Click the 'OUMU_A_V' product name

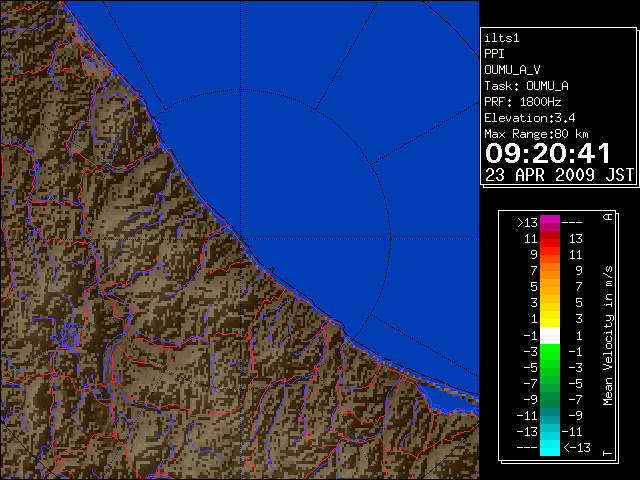(x=512, y=70)
